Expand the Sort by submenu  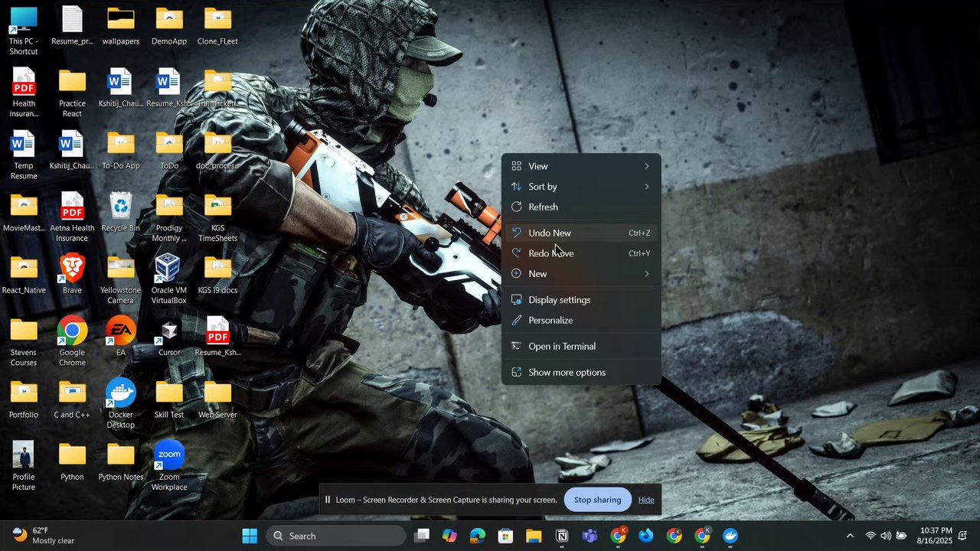coord(581,187)
